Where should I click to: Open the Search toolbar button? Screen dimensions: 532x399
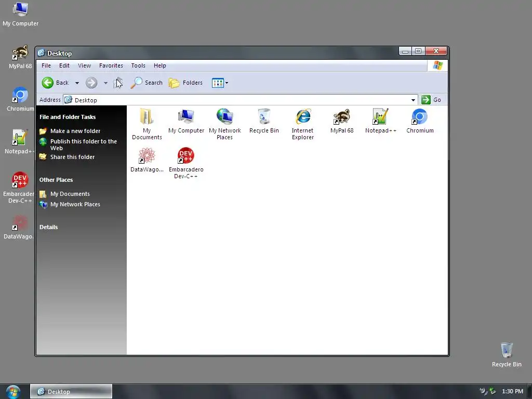click(147, 83)
